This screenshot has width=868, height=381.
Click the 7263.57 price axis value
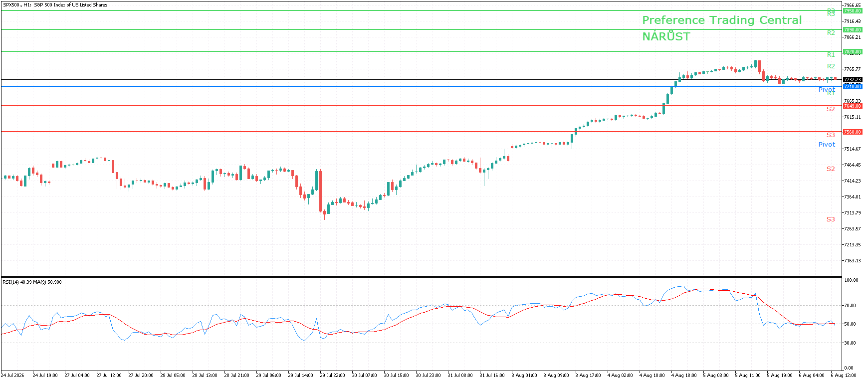click(x=852, y=229)
